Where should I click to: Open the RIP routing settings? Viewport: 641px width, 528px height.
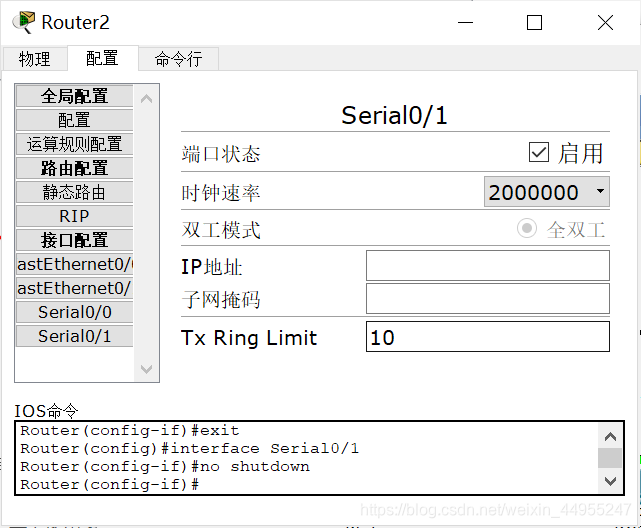click(x=74, y=216)
